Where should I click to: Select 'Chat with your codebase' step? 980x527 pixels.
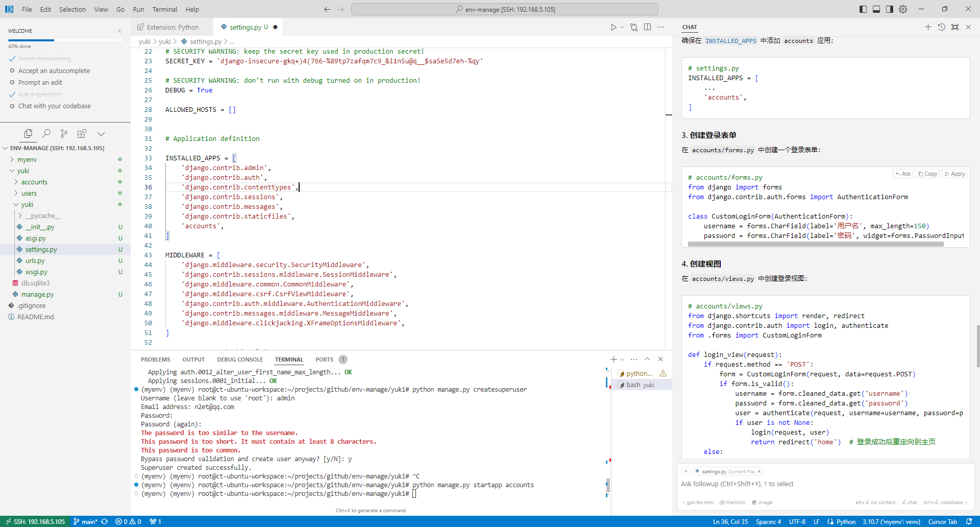54,106
